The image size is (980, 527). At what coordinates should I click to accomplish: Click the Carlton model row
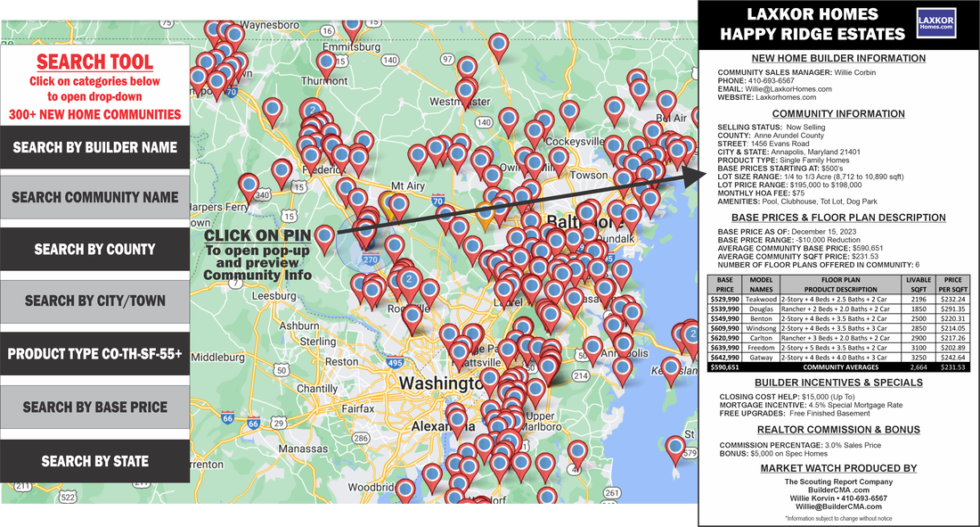(x=838, y=338)
